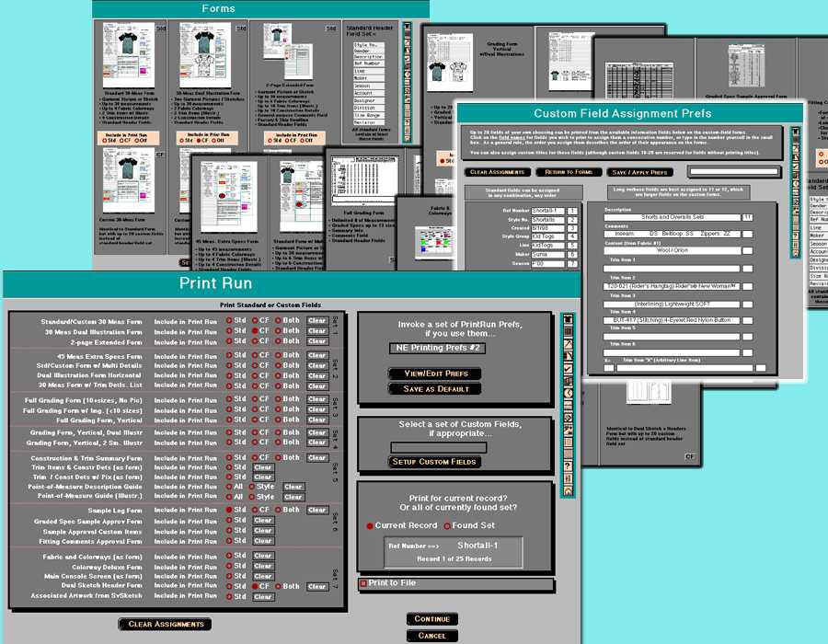Select Found Set radio button
The width and height of the screenshot is (828, 644).
point(448,525)
